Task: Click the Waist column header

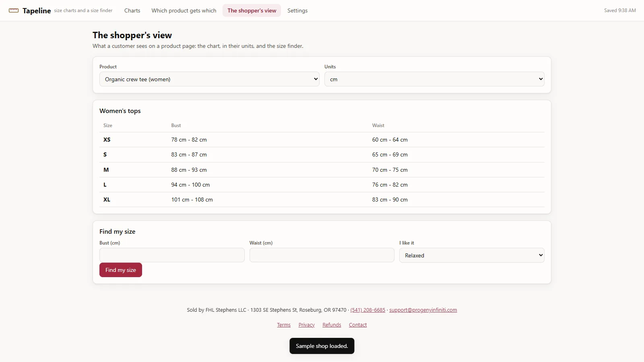Action: 378,125
